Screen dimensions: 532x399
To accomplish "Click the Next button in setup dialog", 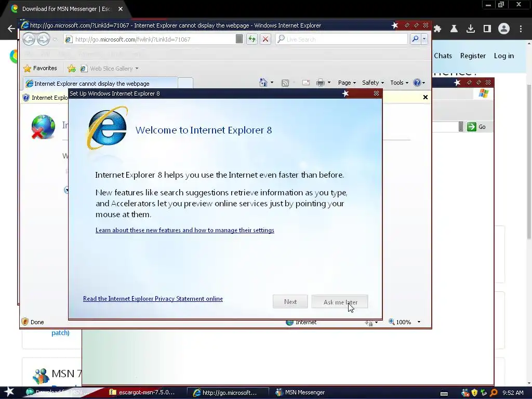I will pos(290,302).
